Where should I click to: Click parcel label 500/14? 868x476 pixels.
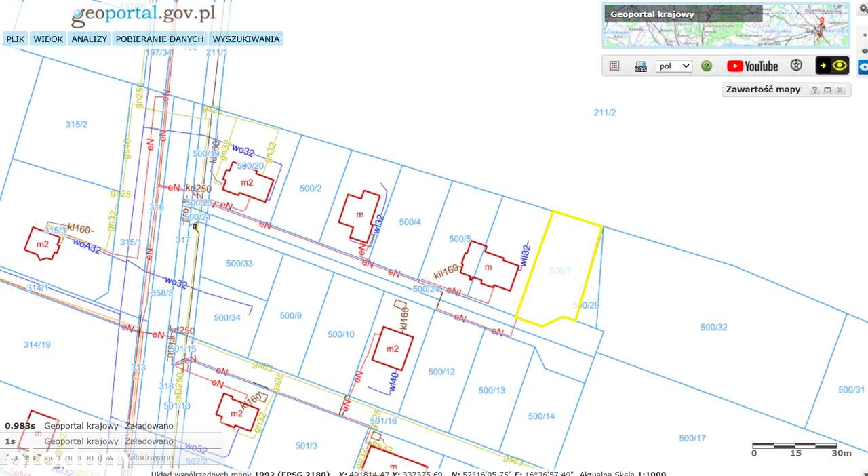point(541,416)
